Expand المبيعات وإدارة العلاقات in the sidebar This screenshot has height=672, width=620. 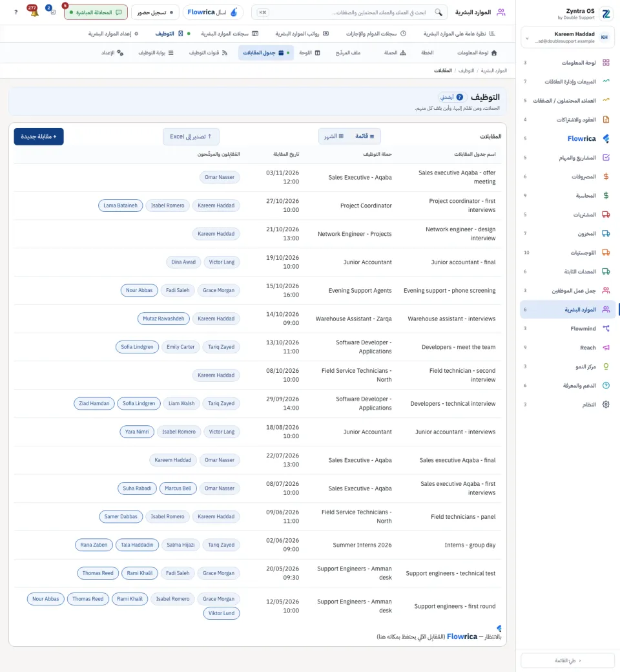click(567, 81)
